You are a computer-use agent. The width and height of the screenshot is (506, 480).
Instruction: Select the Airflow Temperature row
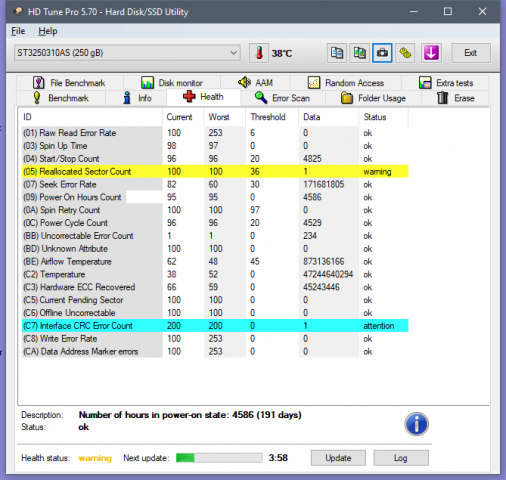click(215, 261)
